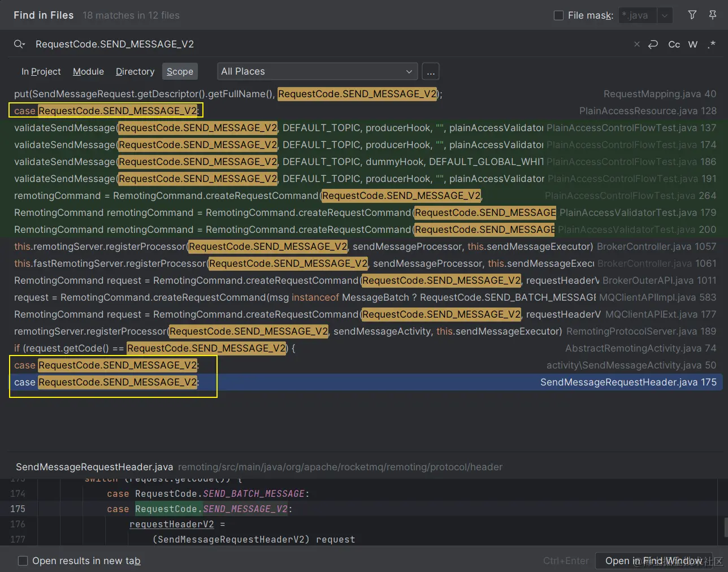Image resolution: width=728 pixels, height=572 pixels.
Task: Toggle the Regex (.*) option
Action: click(712, 44)
